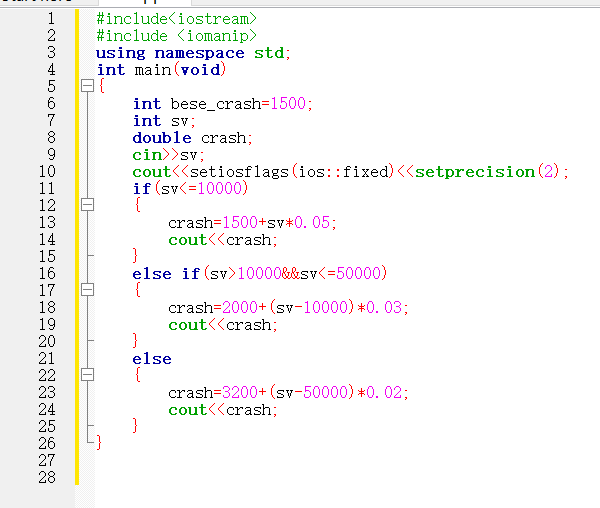Click the closing brace on line 25
The image size is (600, 508).
pyautogui.click(x=135, y=425)
